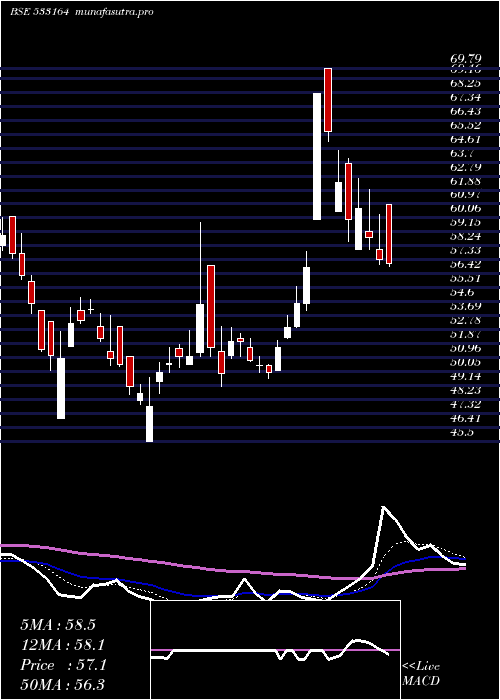Select the last red candle on the right
The width and height of the screenshot is (500, 700).
389,234
